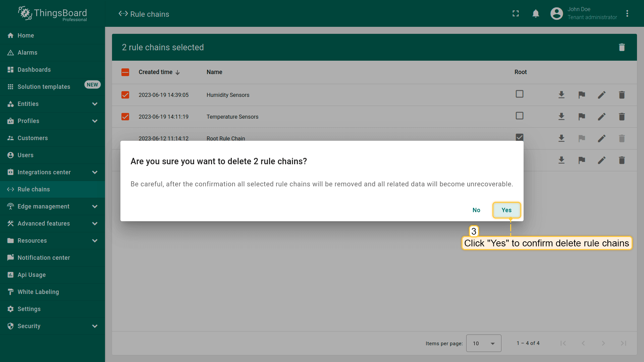Open the items per page dropdown
This screenshot has width=644, height=362.
(483, 343)
